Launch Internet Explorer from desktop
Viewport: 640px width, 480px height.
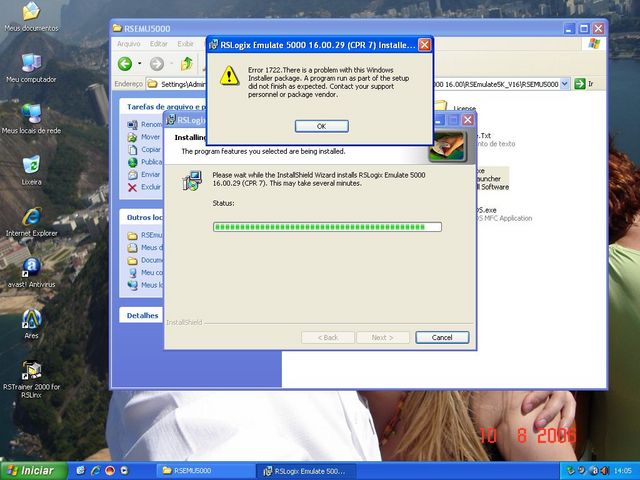[x=31, y=222]
